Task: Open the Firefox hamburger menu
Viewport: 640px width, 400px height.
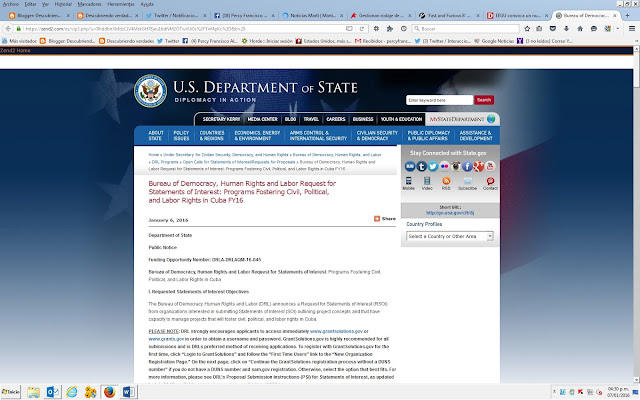Action: click(x=632, y=29)
